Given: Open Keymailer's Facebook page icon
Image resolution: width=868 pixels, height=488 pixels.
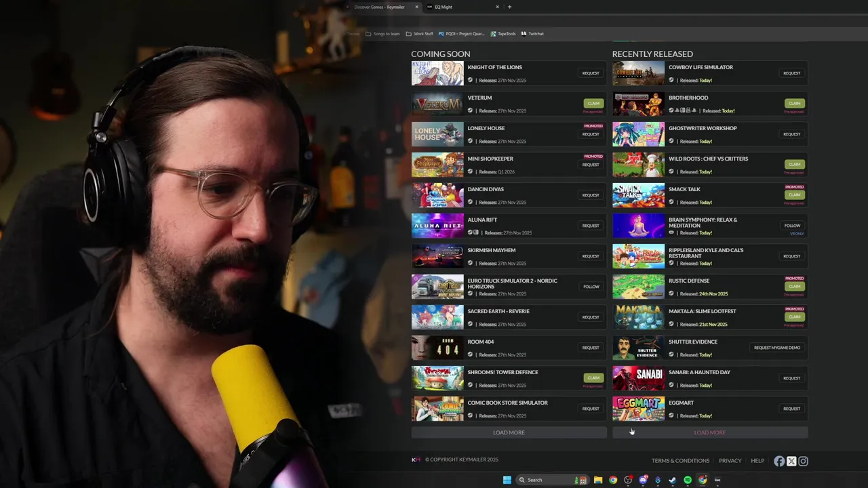Looking at the screenshot, I should coord(779,461).
